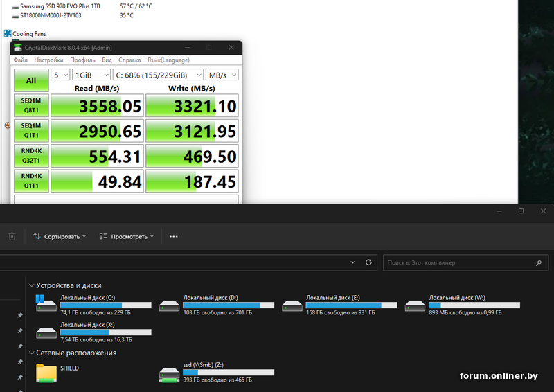
Task: Click the Explorer refresh icon
Action: click(369, 262)
